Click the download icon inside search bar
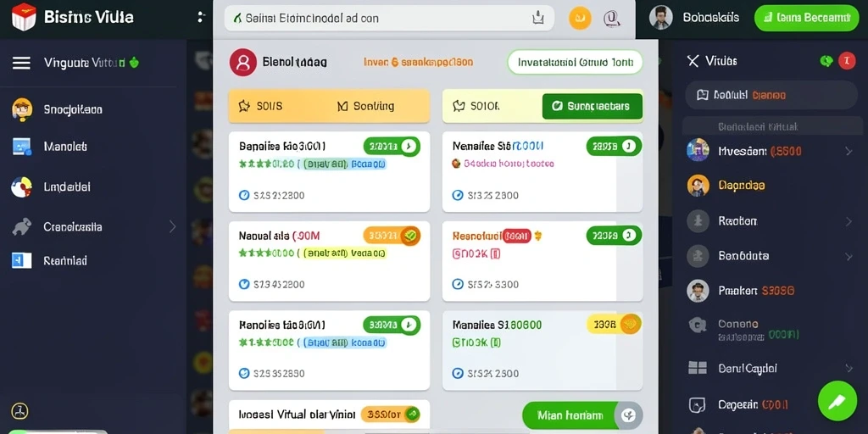Screen dimensions: 868x434 coord(538,19)
